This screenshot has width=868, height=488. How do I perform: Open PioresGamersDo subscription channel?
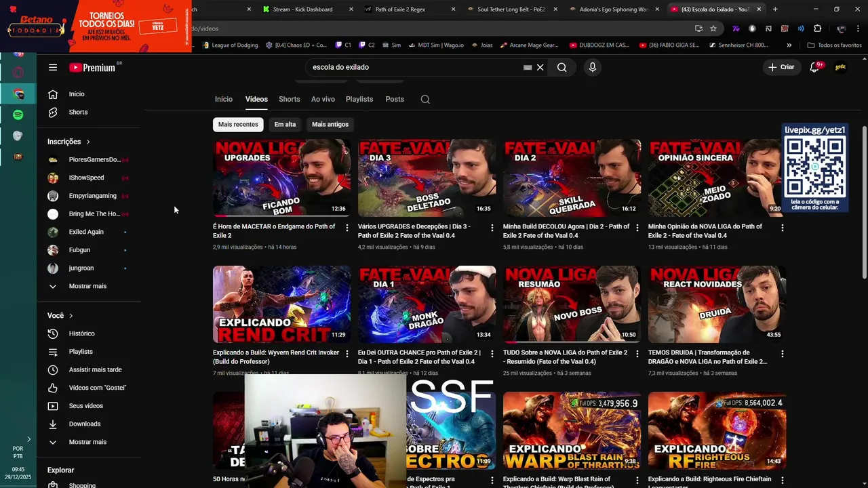pyautogui.click(x=94, y=160)
